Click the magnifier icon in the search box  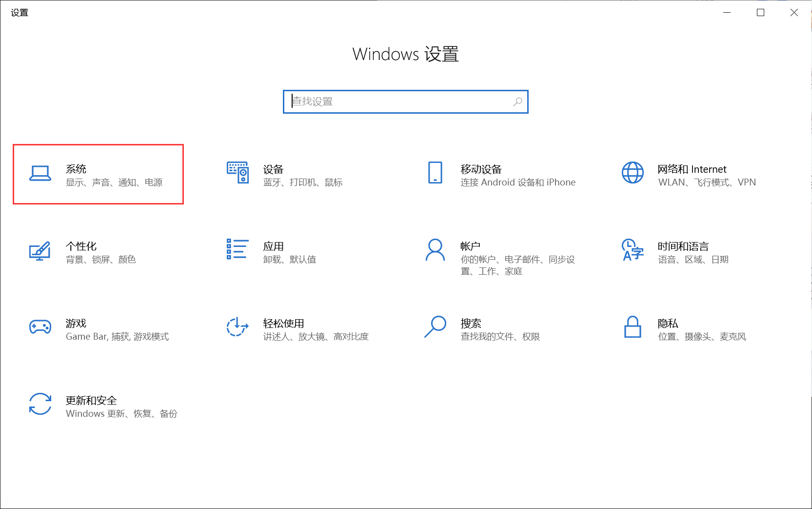tap(517, 102)
